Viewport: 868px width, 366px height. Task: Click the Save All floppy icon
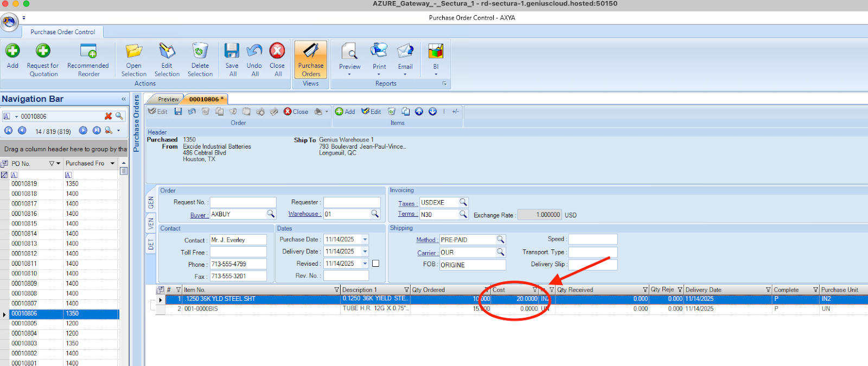232,52
